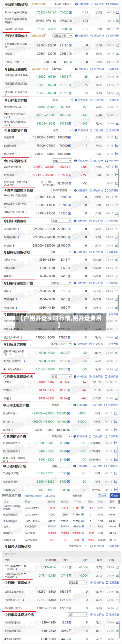
Task: Open the 白银 dropdown in precious metals section
Action: tap(61, 376)
